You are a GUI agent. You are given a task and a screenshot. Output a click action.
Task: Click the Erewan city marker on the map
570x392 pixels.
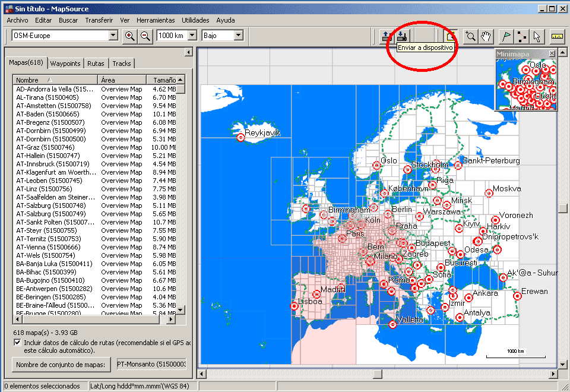[x=517, y=296]
